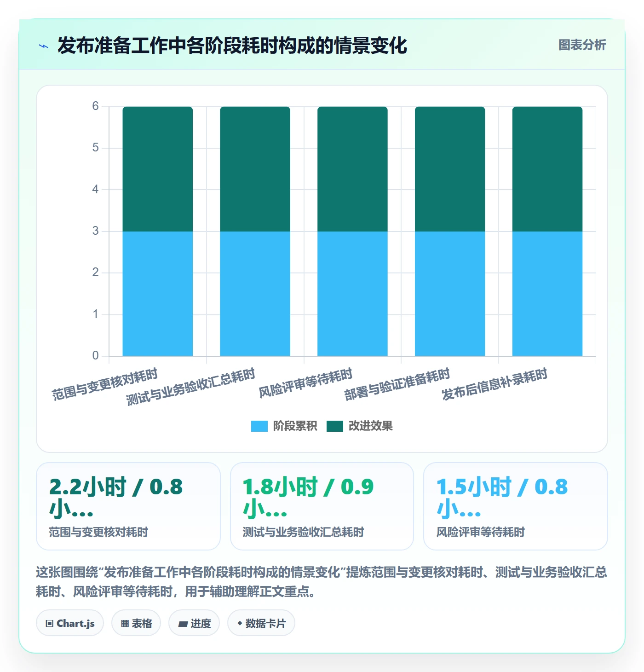The width and height of the screenshot is (644, 672).
Task: Click the light blue bar for 范围与变更核对耗时
Action: point(158,294)
